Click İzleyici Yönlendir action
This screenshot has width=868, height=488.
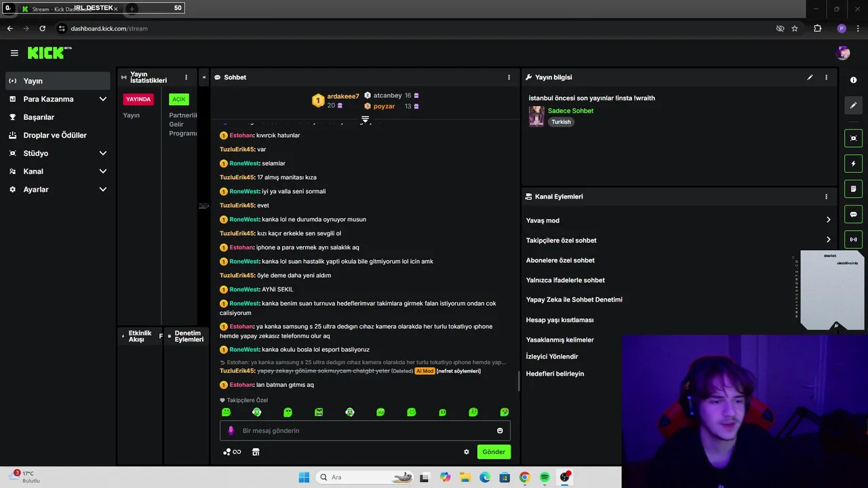552,357
